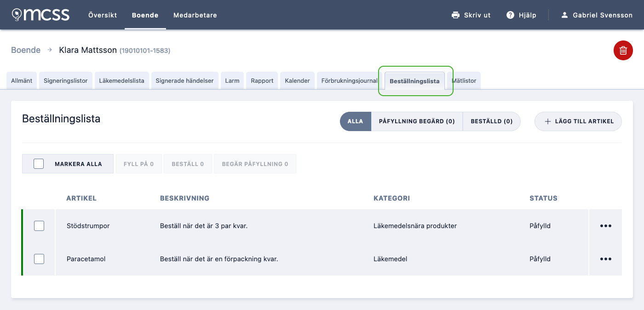Open three-dot menu for Stödstrumpor
The width and height of the screenshot is (644, 310).
coord(606,226)
